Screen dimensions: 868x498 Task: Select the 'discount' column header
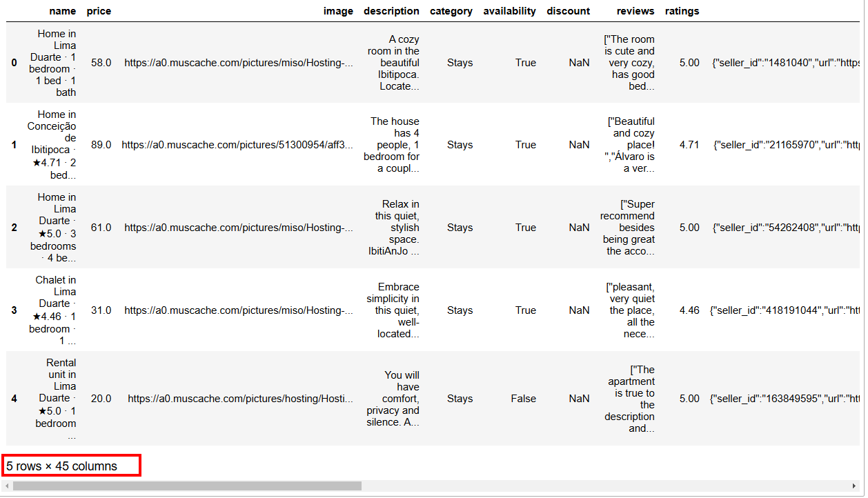coord(569,11)
